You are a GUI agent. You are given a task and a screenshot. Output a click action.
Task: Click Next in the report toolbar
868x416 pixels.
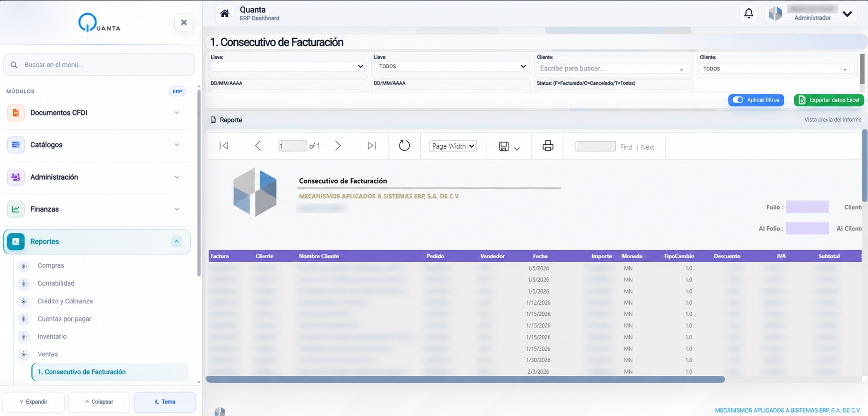click(647, 147)
